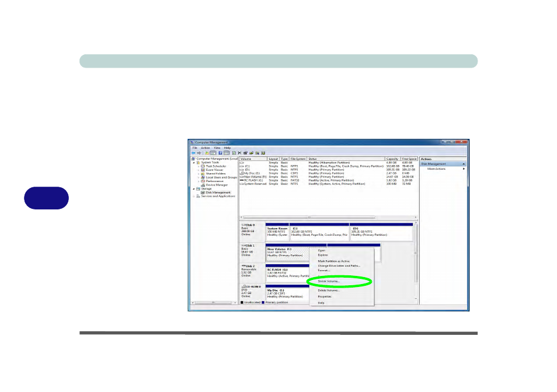Click the Performance icon in the tree
This screenshot has height=392, width=557.
pos(203,181)
